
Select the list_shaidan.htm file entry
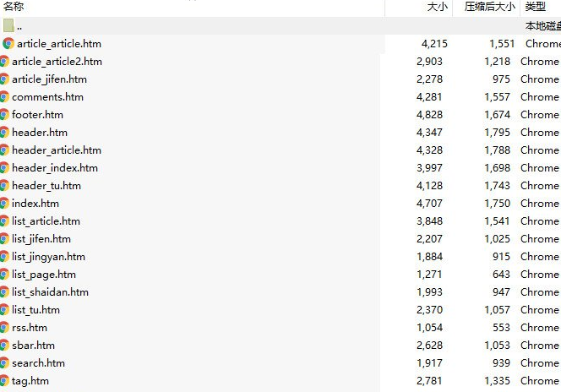click(50, 292)
